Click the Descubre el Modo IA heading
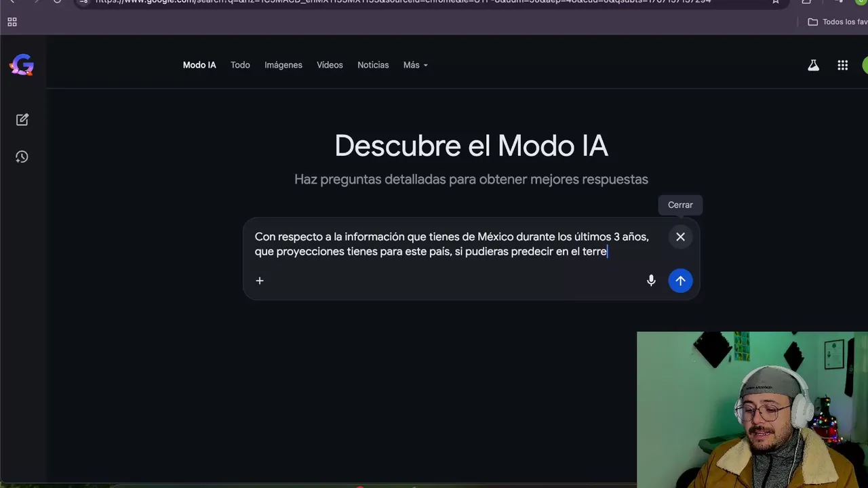 pos(471,146)
